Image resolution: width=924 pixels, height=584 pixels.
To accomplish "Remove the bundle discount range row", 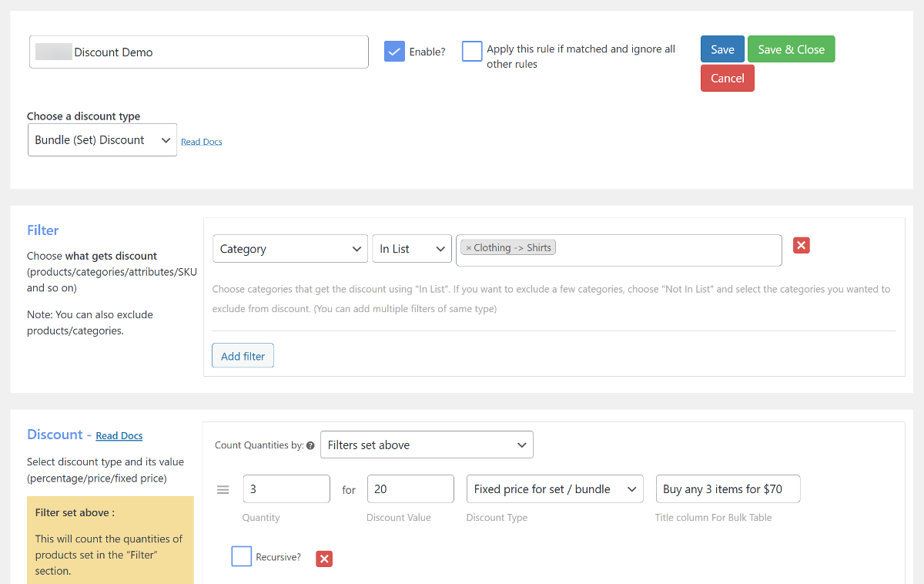I will pos(324,559).
